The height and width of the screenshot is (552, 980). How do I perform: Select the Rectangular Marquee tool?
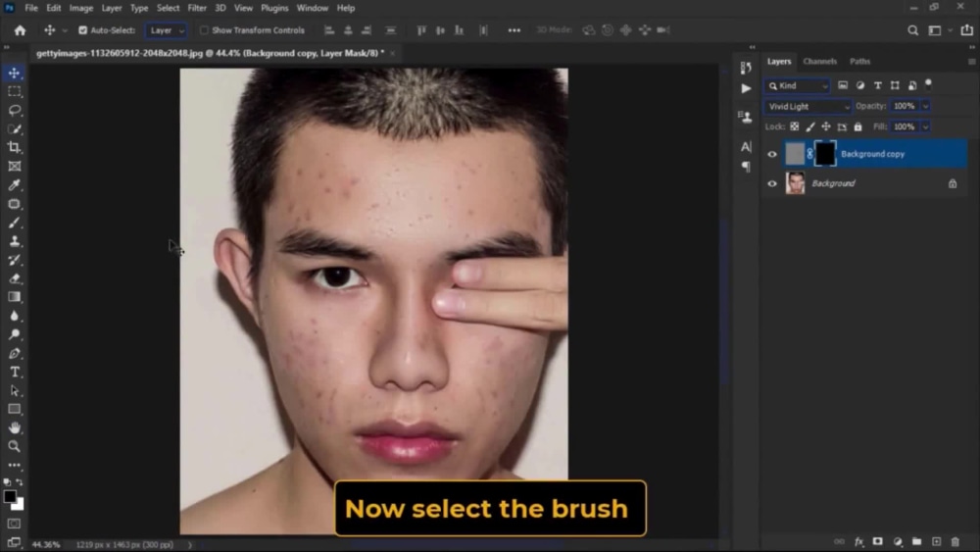(x=15, y=91)
